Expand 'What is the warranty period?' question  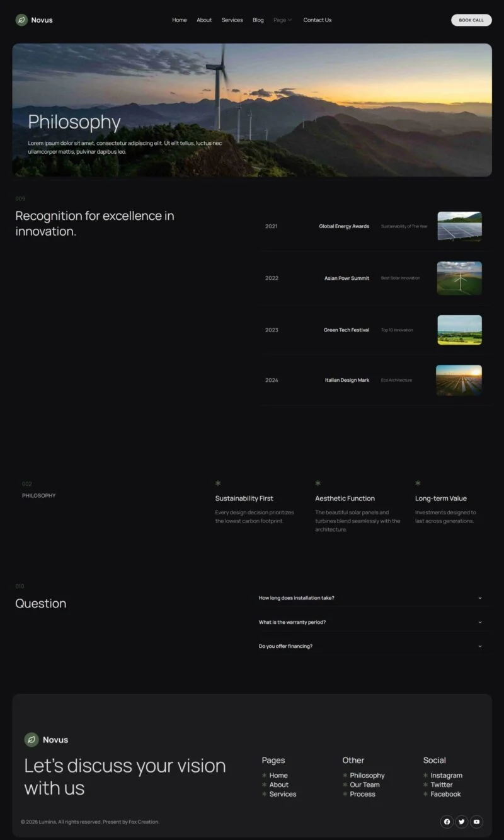[x=371, y=622]
